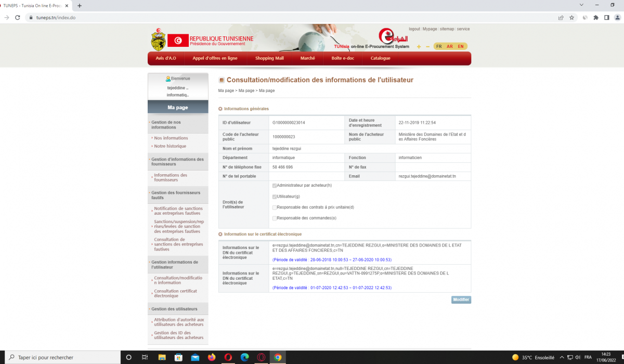Screen dimensions: 624x364
Task: Check Responsable des commandes checkbox
Action: (275, 218)
